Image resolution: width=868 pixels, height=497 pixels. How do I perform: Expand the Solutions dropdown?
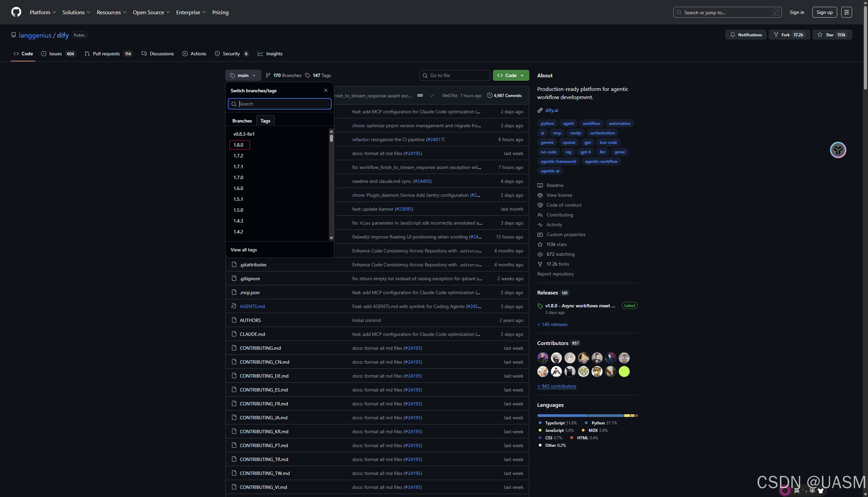click(x=76, y=12)
